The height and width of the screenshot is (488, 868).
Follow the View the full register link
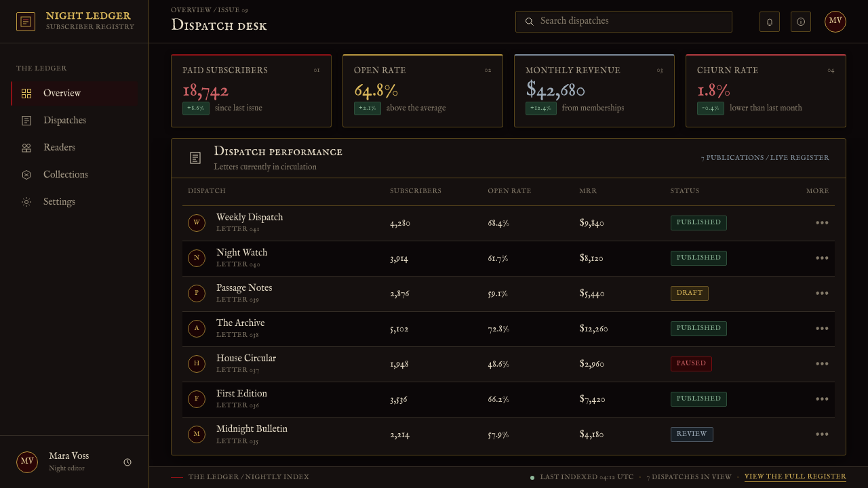click(795, 477)
